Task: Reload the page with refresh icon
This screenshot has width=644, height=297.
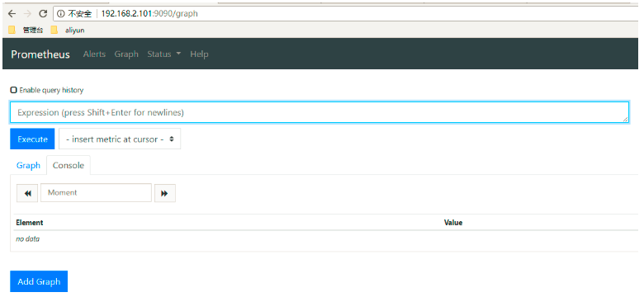Action: (43, 13)
